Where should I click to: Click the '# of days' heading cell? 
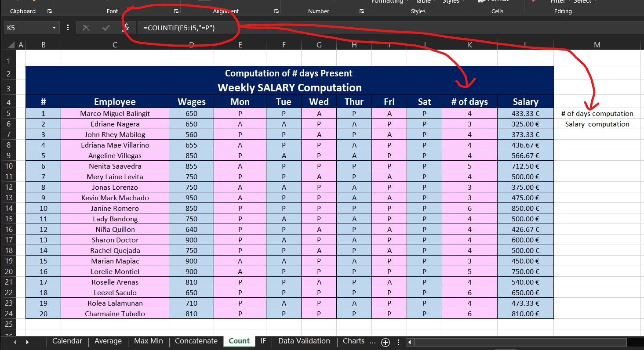point(470,101)
